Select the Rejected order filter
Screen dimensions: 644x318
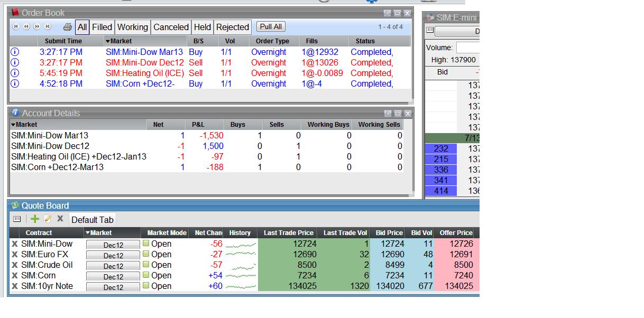tap(232, 27)
